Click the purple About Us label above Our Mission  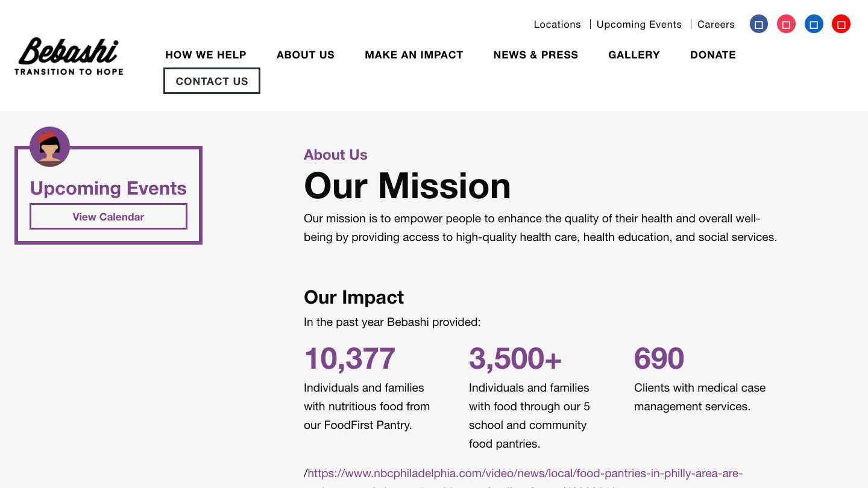coord(336,155)
